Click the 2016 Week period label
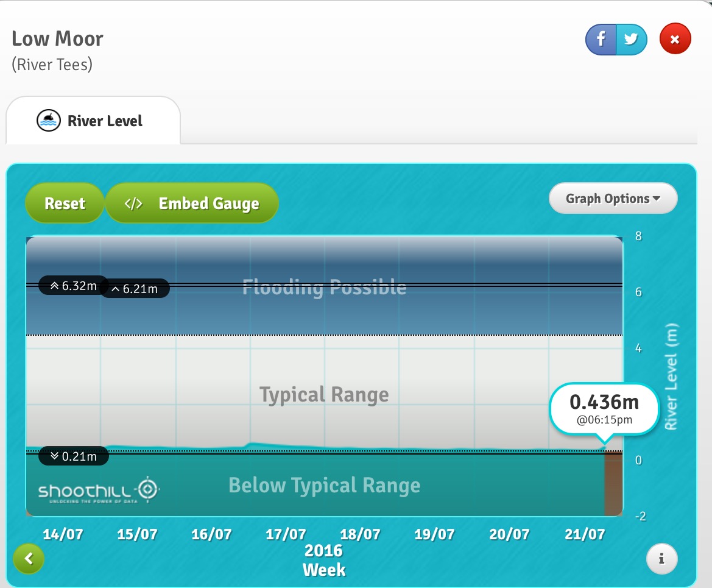The image size is (712, 588). [324, 561]
